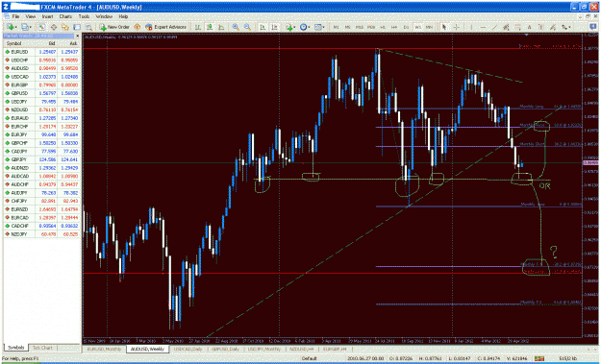Select the MN monthly timeframe

click(429, 27)
